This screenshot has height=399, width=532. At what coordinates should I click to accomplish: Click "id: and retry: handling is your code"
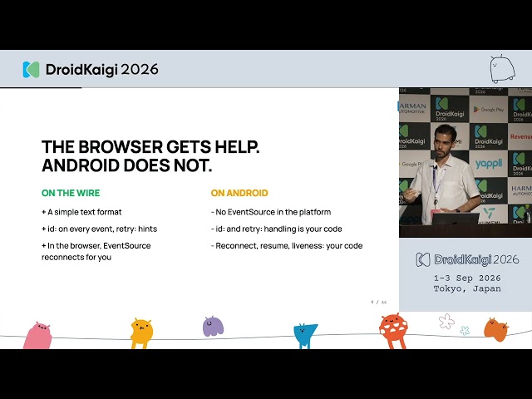[276, 229]
